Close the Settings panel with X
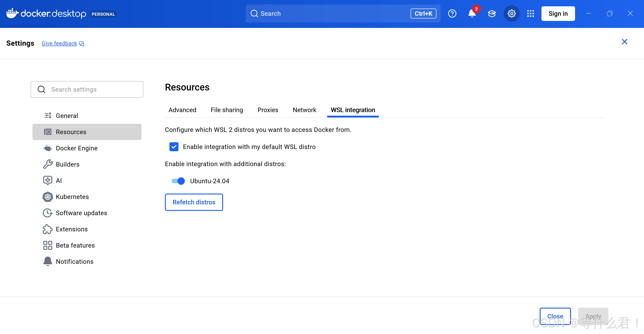The image size is (644, 334). pyautogui.click(x=624, y=42)
